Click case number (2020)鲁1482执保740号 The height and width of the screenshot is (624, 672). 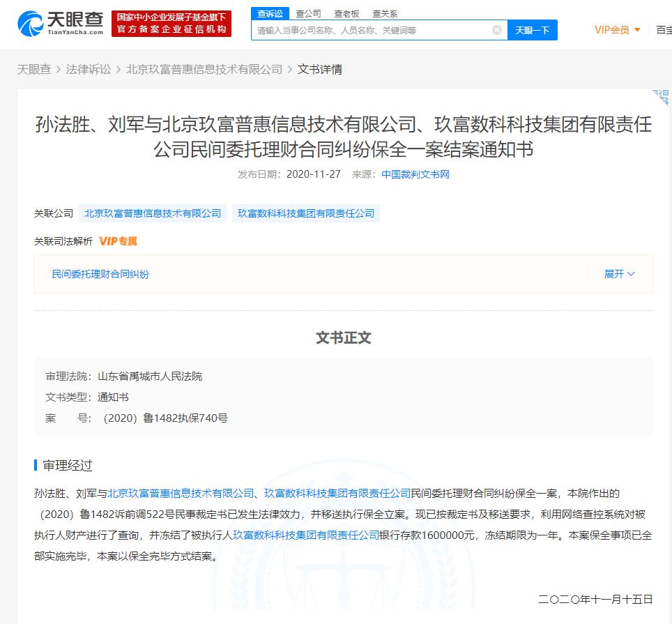[165, 418]
